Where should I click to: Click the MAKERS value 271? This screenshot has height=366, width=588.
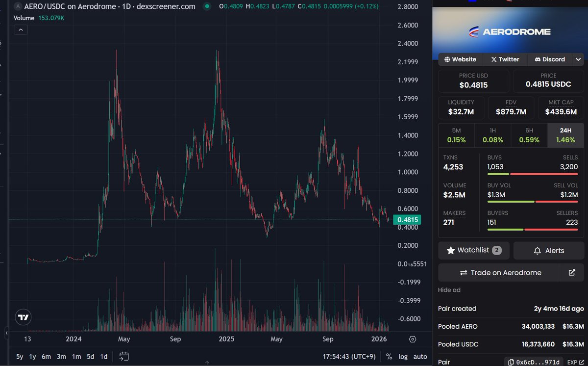tap(449, 222)
